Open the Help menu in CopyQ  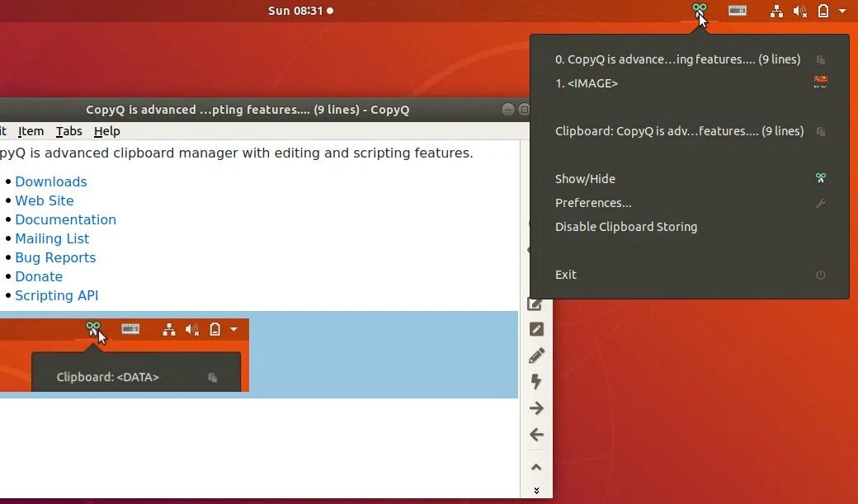click(x=106, y=131)
